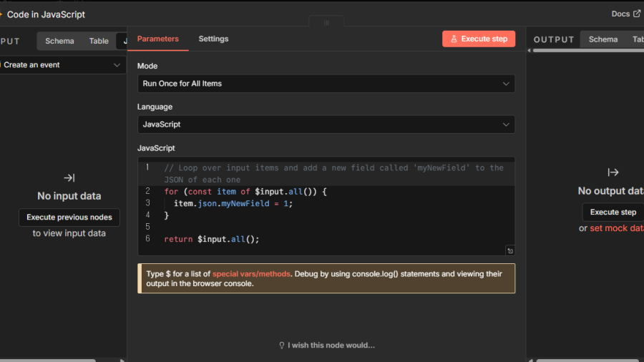
Task: Switch input view to Table
Action: [99, 41]
